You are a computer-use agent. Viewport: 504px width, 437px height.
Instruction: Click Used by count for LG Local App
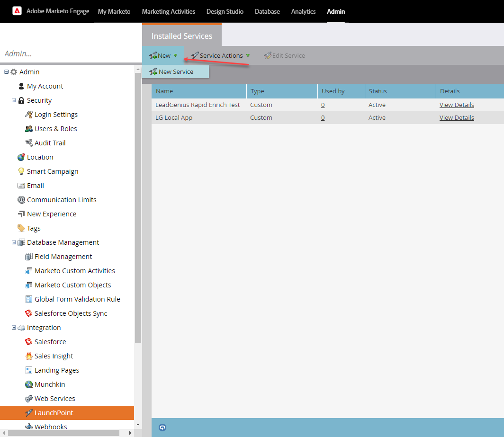(323, 117)
